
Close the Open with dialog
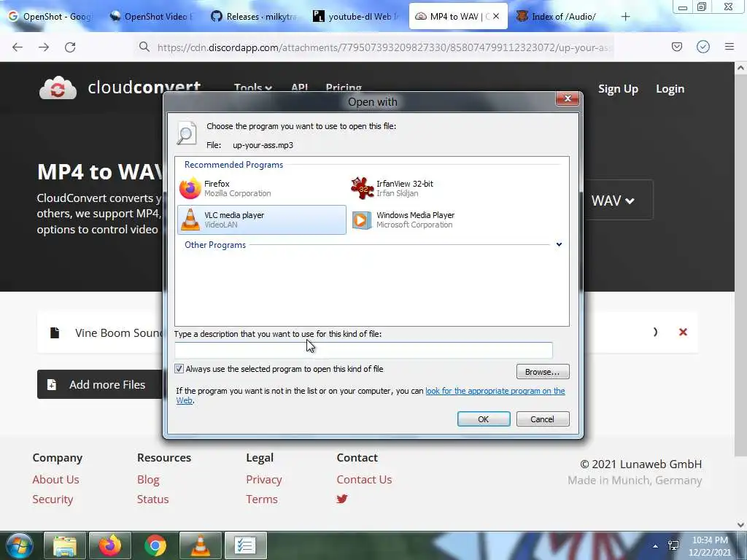(x=568, y=98)
